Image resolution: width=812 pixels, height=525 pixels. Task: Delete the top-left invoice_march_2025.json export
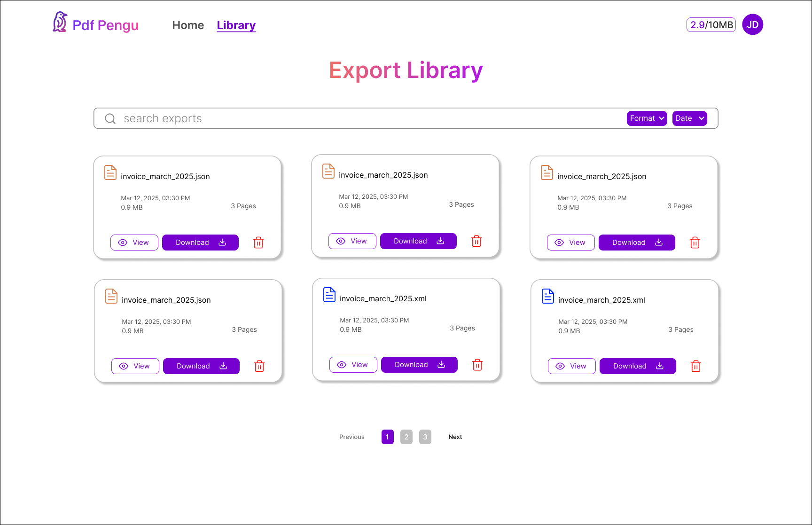coord(258,243)
